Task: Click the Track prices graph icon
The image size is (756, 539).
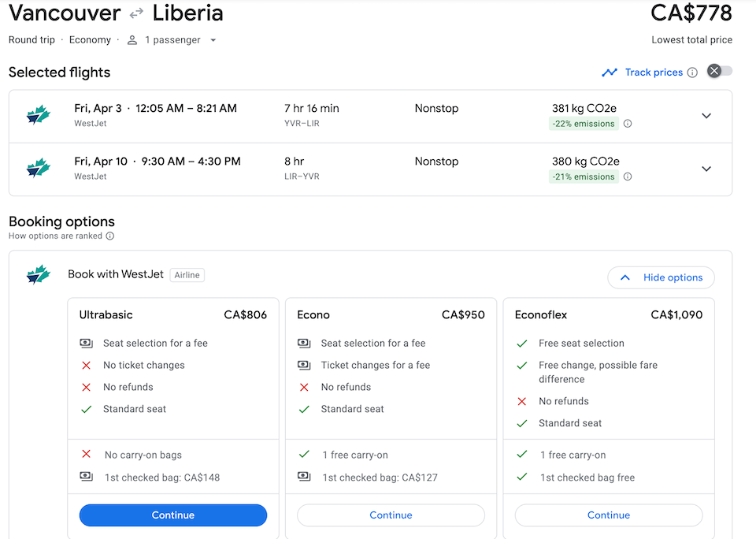Action: coord(610,72)
